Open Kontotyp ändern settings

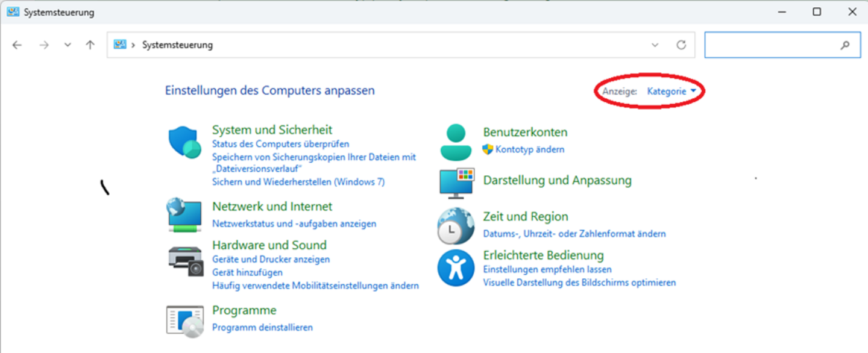pyautogui.click(x=530, y=149)
